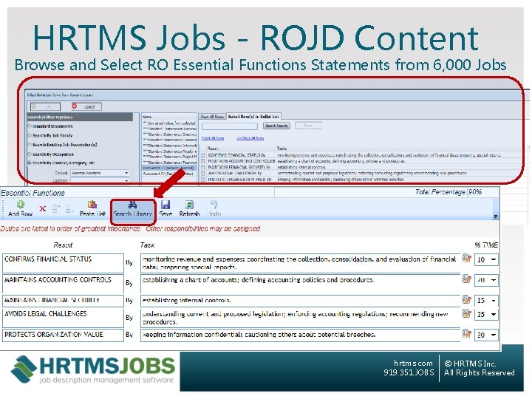The image size is (532, 399).
Task: Click the Search Results button
Action: [276, 126]
